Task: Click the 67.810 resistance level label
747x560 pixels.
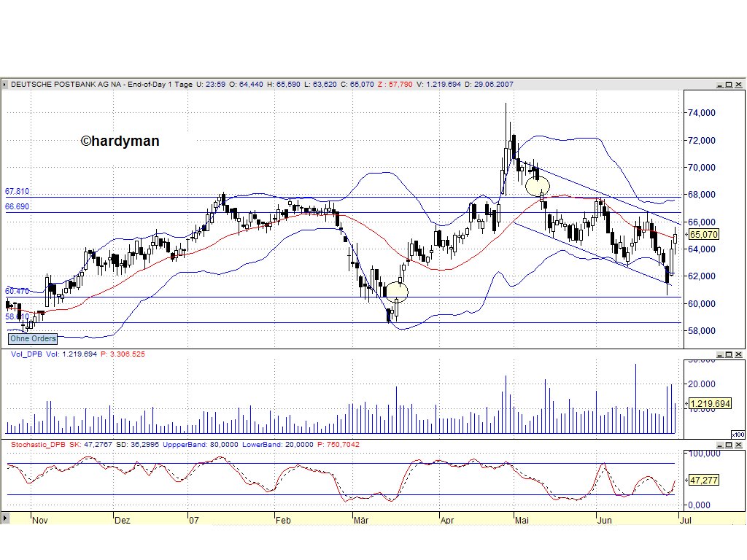Action: [x=16, y=190]
